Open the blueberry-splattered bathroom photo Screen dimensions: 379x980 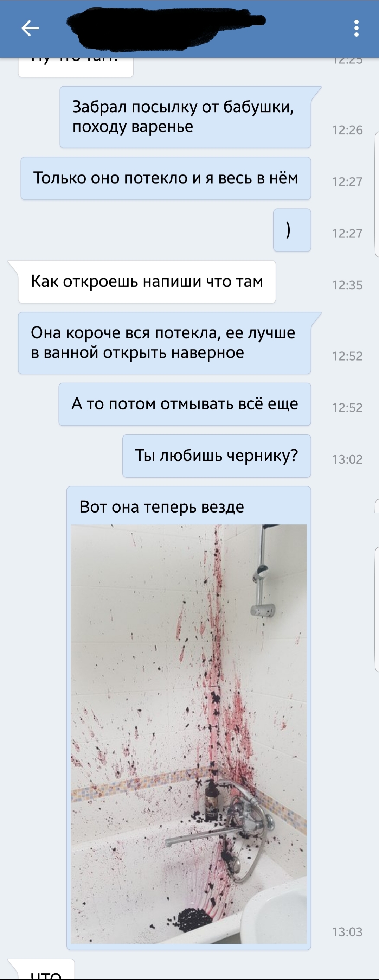click(188, 734)
